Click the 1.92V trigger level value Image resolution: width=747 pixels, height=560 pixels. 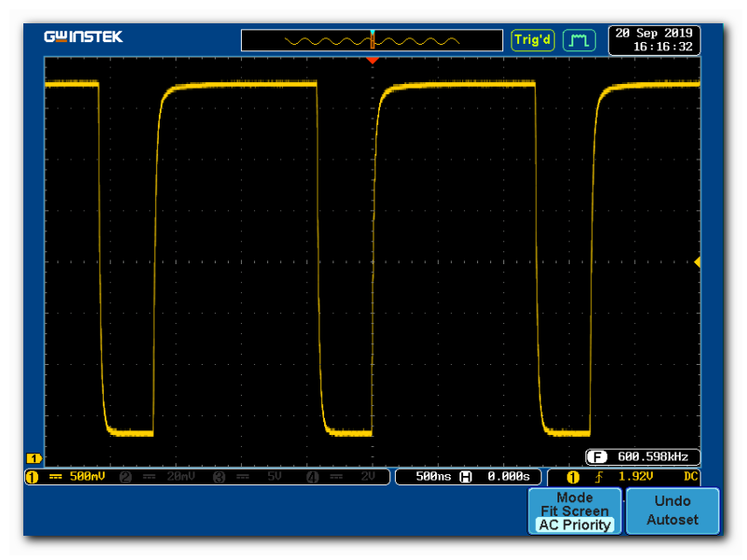[x=636, y=476]
